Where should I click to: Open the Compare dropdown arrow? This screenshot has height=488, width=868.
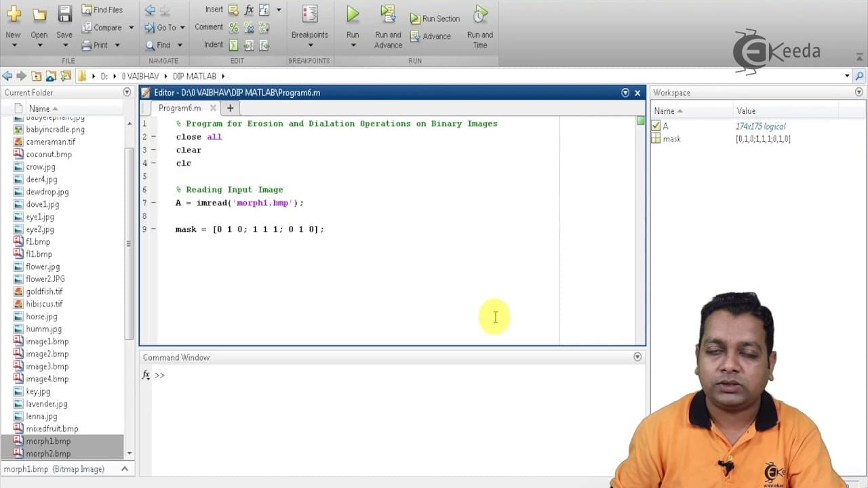pyautogui.click(x=131, y=28)
